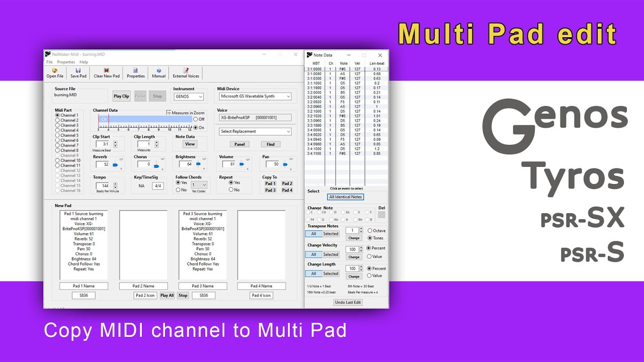Select note row 3:2:1020 F#5
Image resolution: width=644 pixels, height=362 pixels.
click(346, 116)
